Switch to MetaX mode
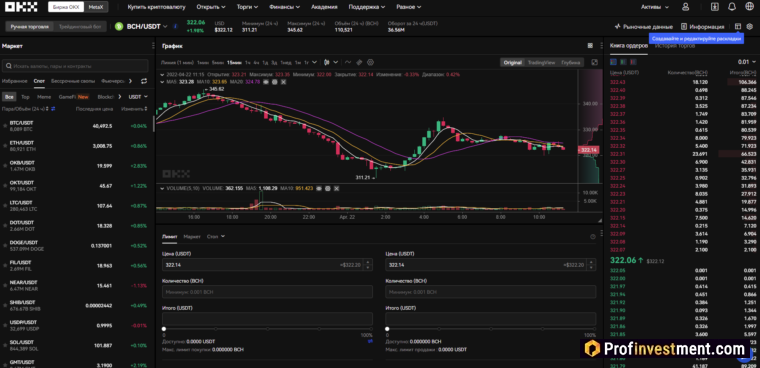This screenshot has height=368, width=760. (96, 7)
